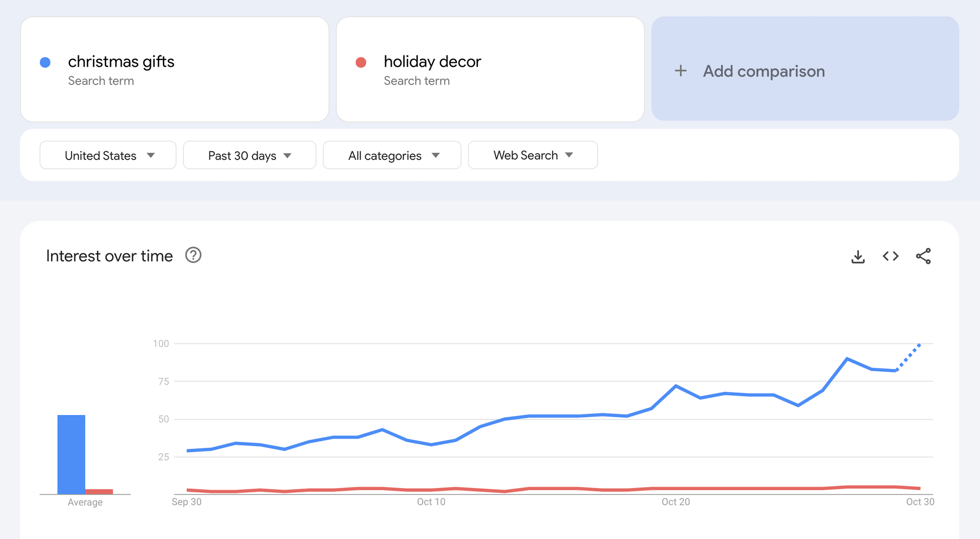Expand the All categories dropdown
Screen dimensions: 980x539
point(392,155)
